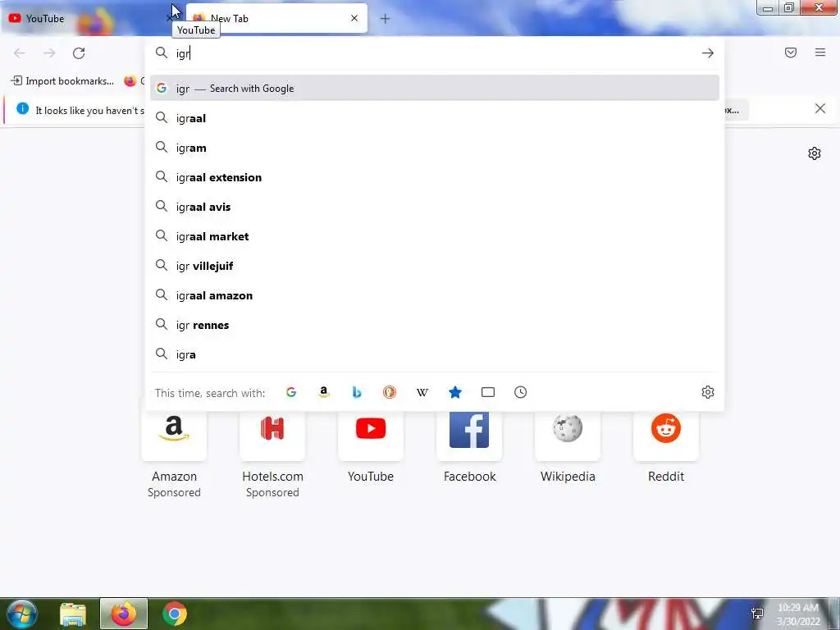840x630 pixels.
Task: Dismiss the notification bar with X
Action: pos(820,109)
